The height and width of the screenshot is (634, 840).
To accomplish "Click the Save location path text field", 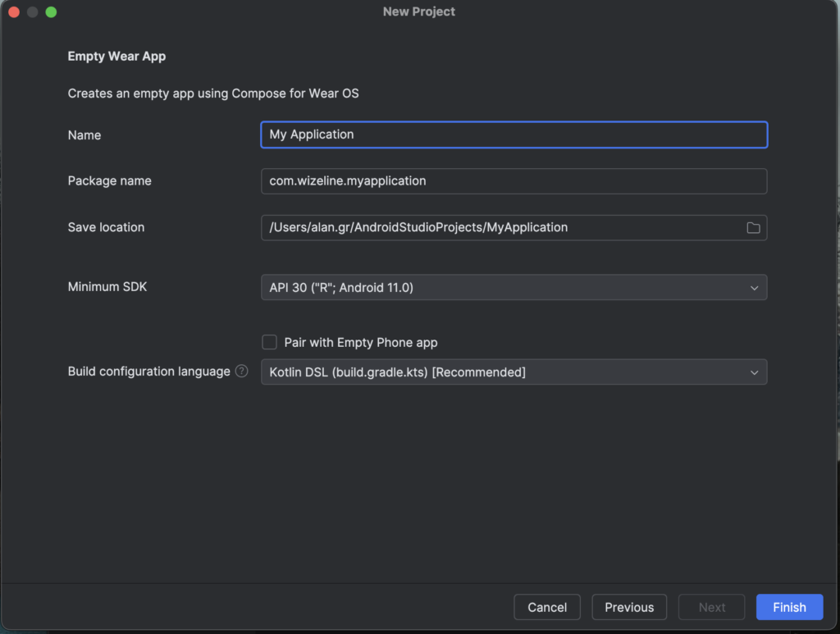I will pos(500,228).
